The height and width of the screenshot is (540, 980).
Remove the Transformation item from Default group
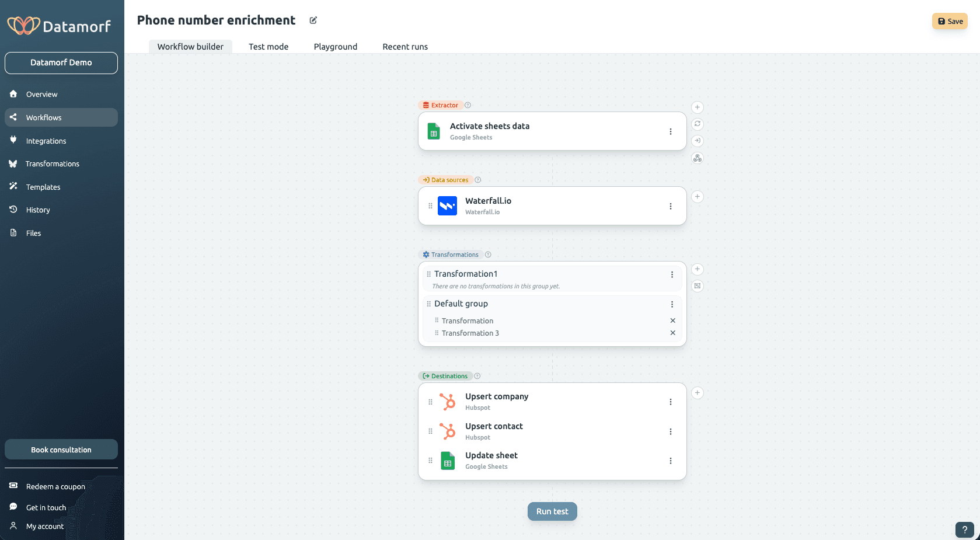click(672, 320)
